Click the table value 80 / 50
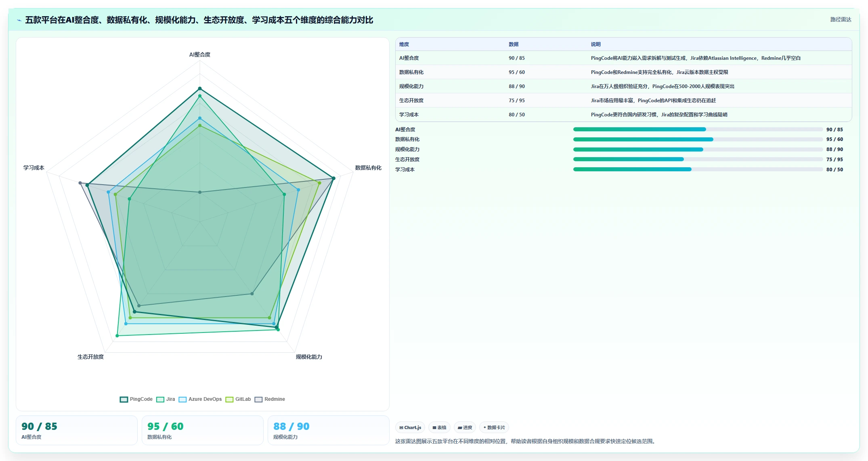 tap(517, 115)
